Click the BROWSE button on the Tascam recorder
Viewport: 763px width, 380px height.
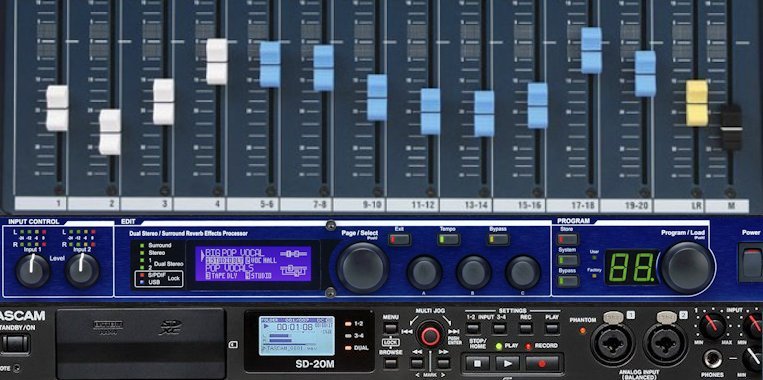[x=390, y=363]
